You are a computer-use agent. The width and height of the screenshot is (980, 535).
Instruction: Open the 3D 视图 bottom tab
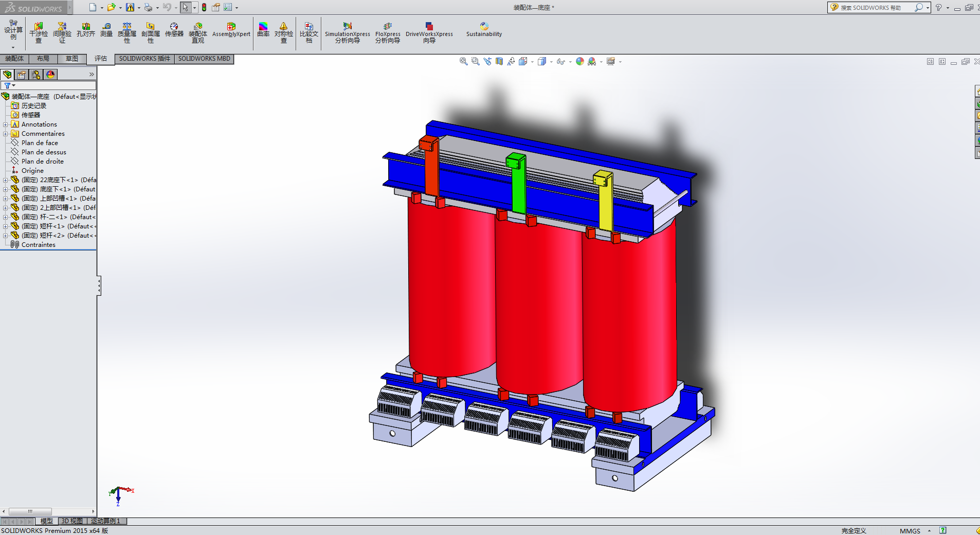click(71, 521)
